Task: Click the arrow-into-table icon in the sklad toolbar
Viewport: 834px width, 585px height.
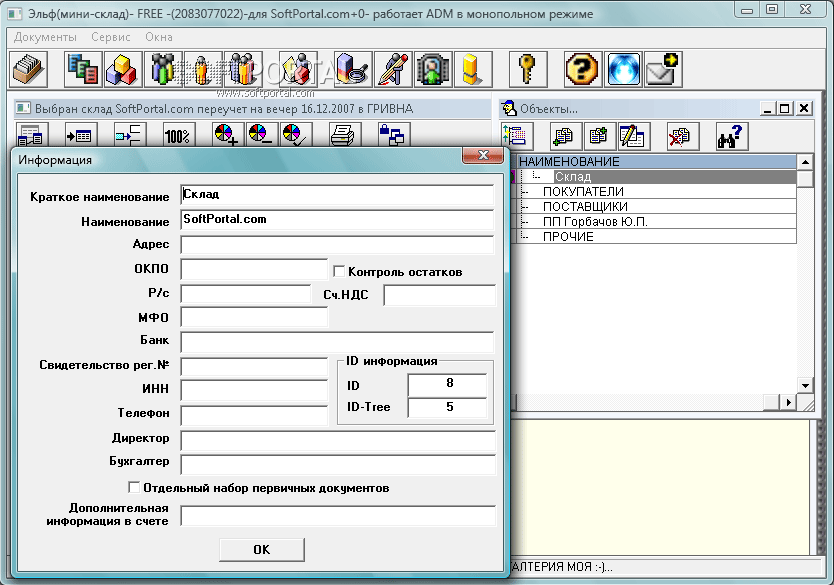Action: point(80,135)
